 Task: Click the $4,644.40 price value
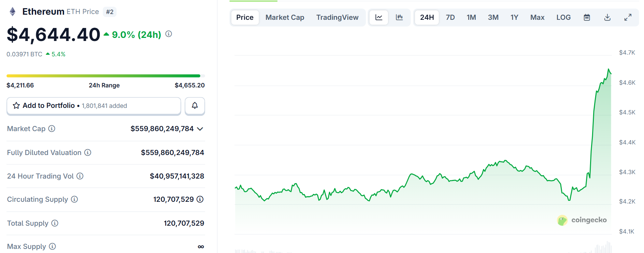tap(54, 34)
